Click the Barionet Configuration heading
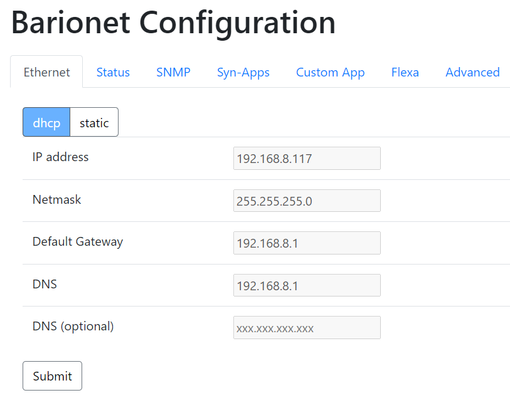This screenshot has width=510, height=420. click(173, 23)
